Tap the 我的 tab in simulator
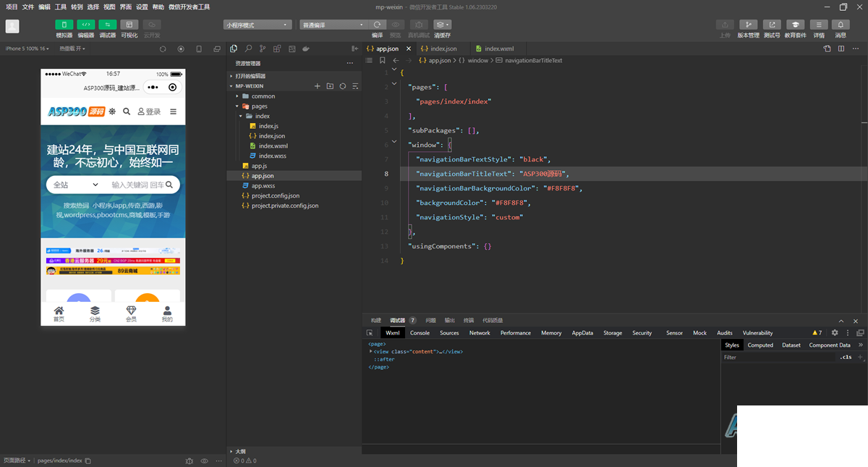This screenshot has width=868, height=467. pos(167,314)
